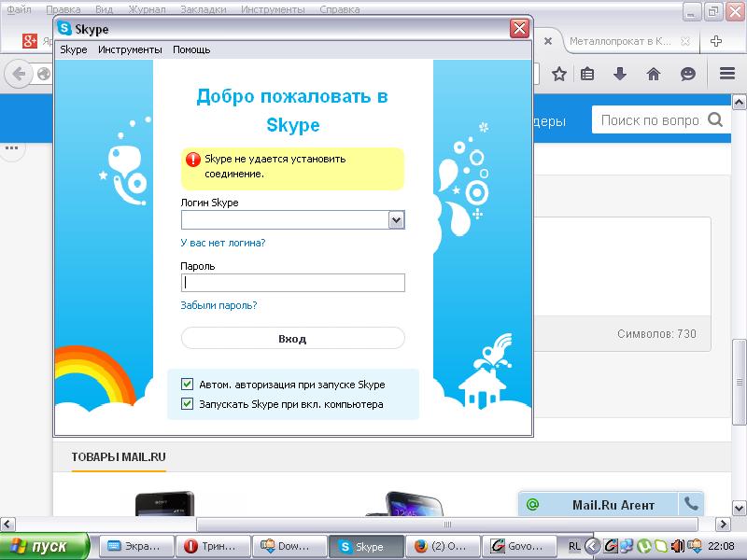
Task: Toggle 'Запускать Skype при вкл. компьютера' checkbox
Action: point(188,404)
